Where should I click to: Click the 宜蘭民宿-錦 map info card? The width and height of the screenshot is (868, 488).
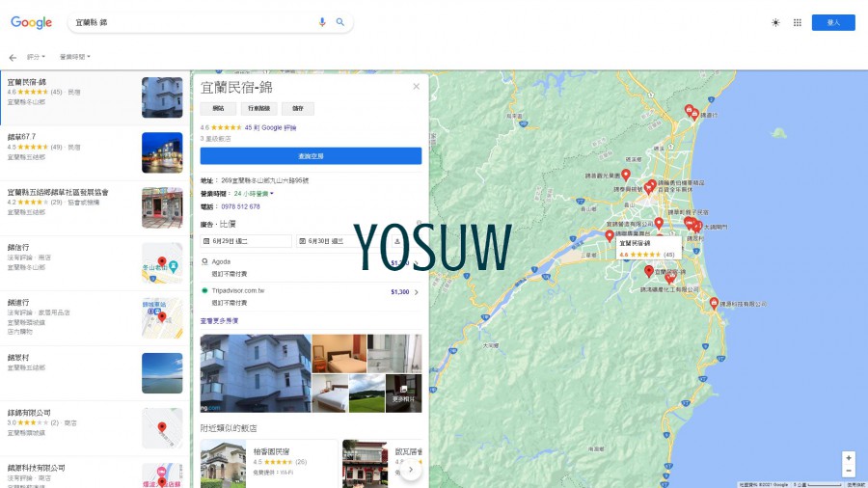click(x=648, y=249)
